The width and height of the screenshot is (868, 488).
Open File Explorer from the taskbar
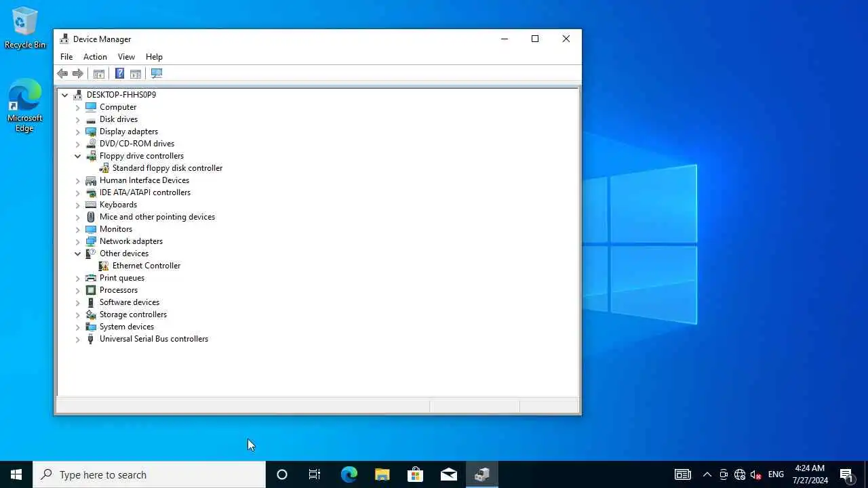(382, 474)
